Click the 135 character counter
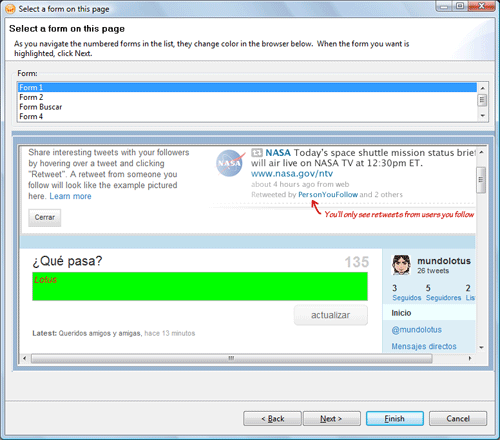The height and width of the screenshot is (440, 500). [357, 262]
